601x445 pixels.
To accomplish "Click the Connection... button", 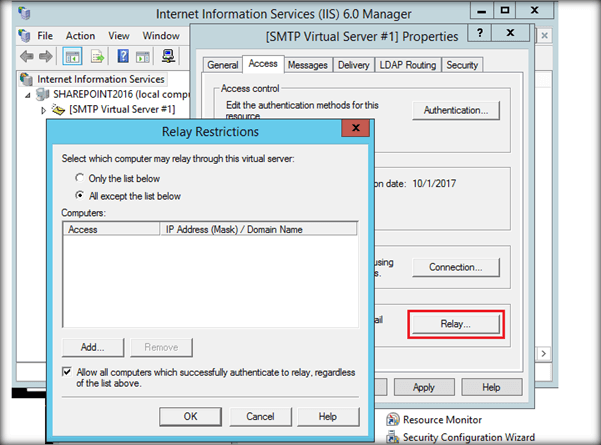I will (456, 267).
